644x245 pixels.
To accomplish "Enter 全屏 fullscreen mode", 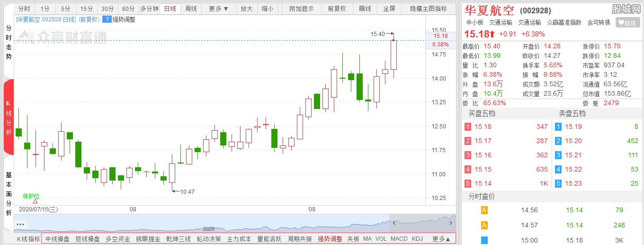I will (389, 9).
